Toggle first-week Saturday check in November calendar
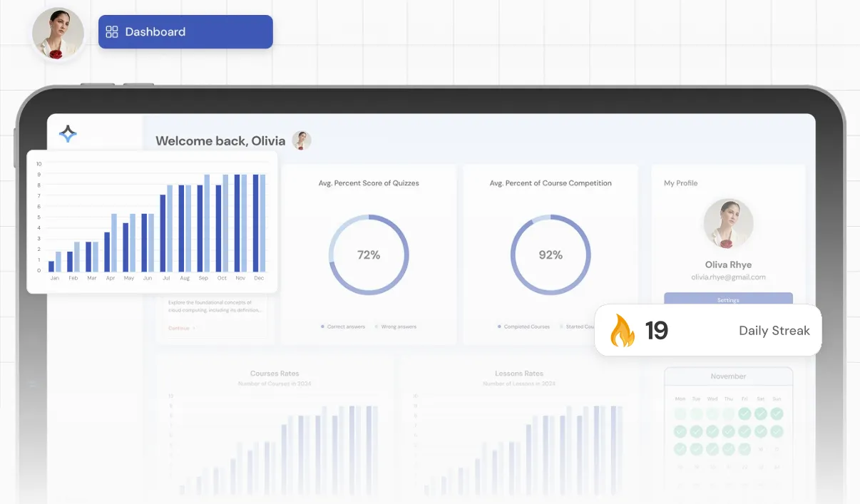 coord(761,413)
